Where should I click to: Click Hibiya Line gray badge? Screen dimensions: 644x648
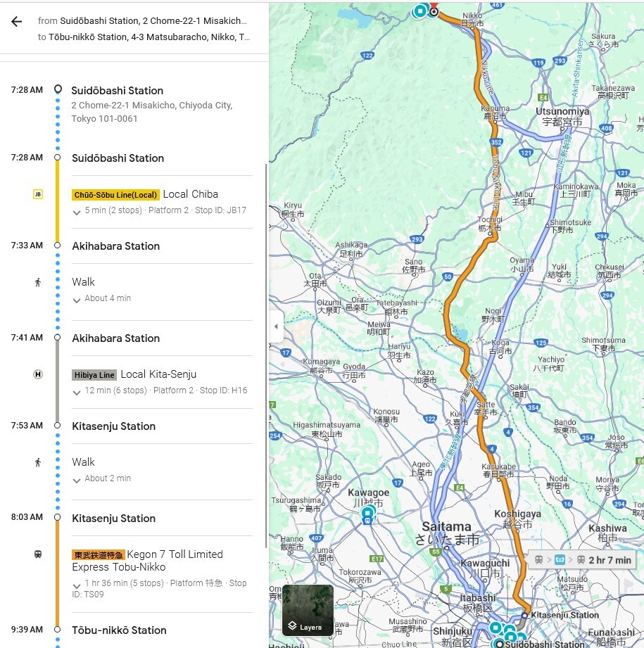click(x=94, y=375)
